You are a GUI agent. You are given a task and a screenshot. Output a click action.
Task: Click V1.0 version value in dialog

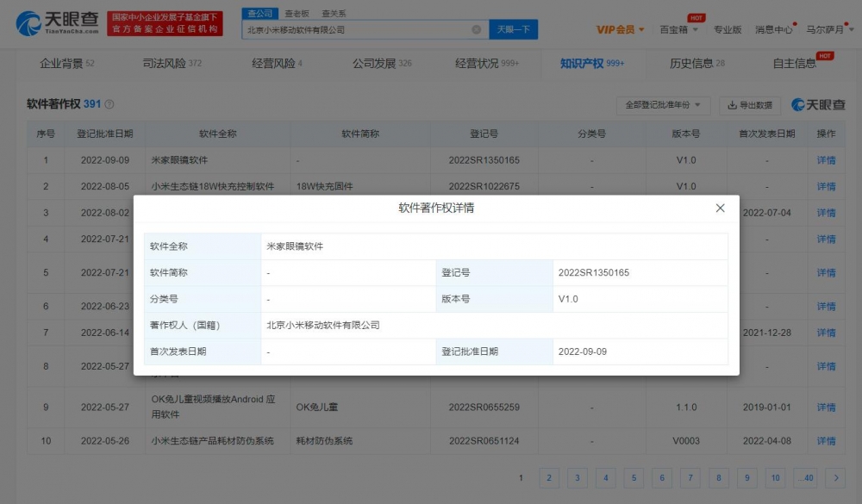coord(568,299)
